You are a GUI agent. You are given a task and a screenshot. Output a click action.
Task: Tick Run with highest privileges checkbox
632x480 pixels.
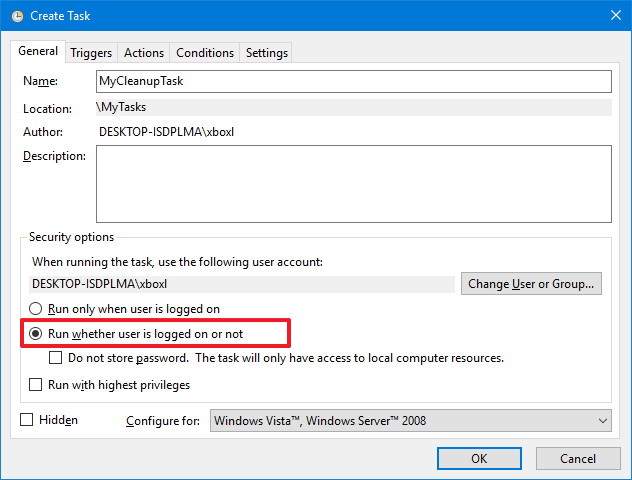click(37, 385)
